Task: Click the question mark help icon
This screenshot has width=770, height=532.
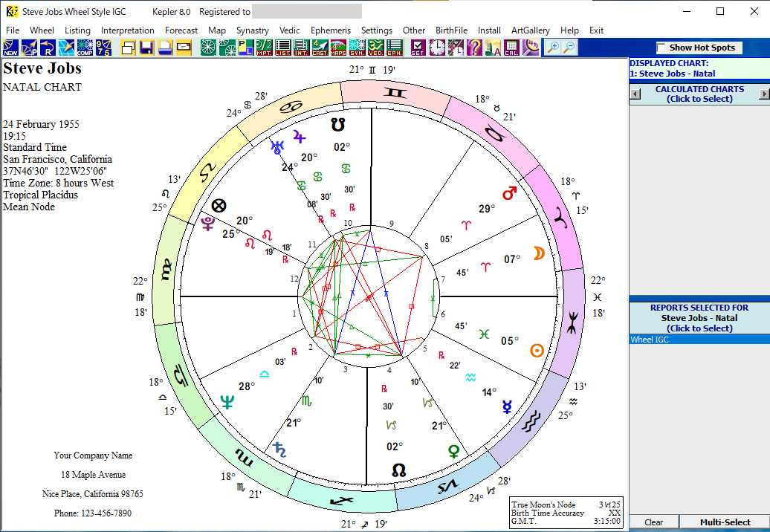Action: coord(474,48)
